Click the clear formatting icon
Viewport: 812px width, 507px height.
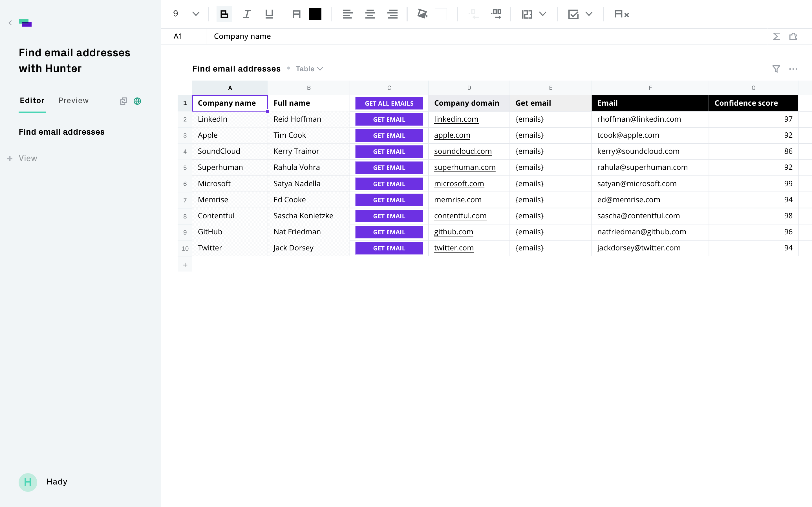[621, 14]
